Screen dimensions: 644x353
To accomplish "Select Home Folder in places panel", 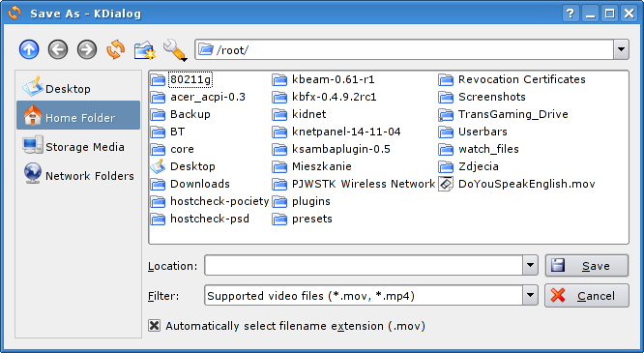I will click(78, 115).
